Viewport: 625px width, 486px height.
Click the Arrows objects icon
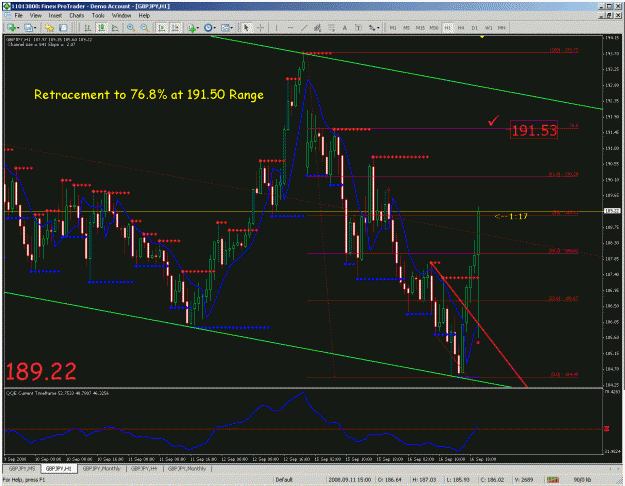pyautogui.click(x=371, y=28)
